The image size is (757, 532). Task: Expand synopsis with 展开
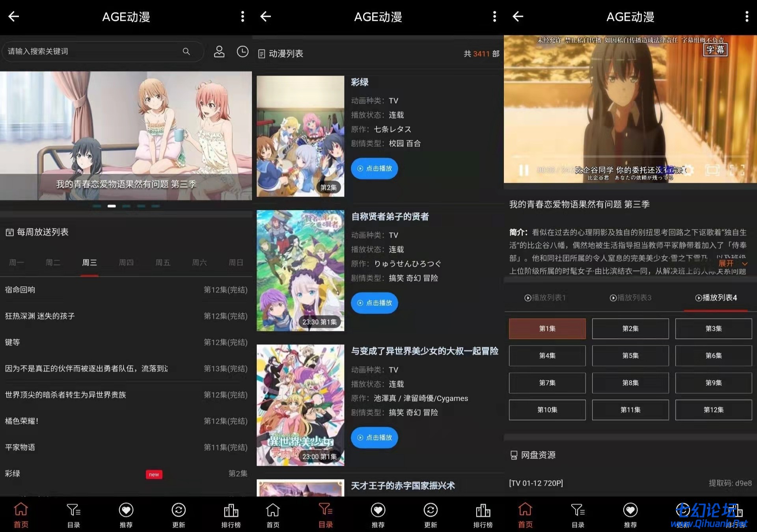[733, 263]
